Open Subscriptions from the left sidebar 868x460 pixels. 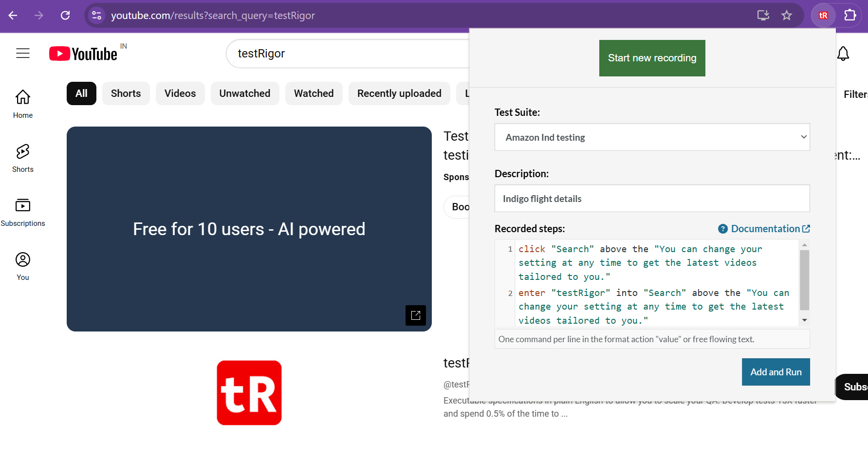click(x=23, y=212)
